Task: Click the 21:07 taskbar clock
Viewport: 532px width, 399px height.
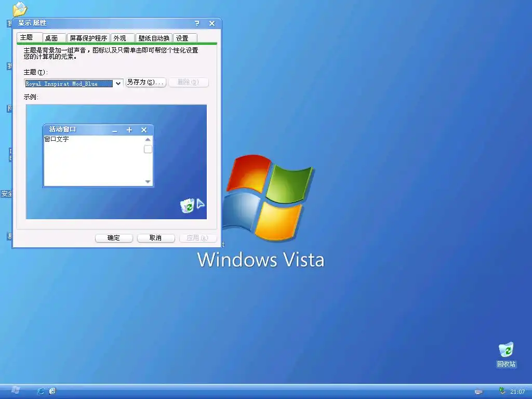Action: pos(517,392)
